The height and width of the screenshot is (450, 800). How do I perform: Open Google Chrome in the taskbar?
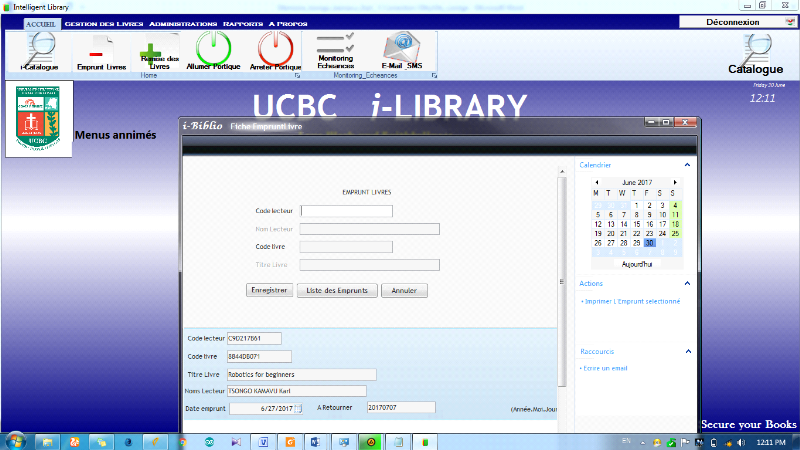click(x=183, y=442)
